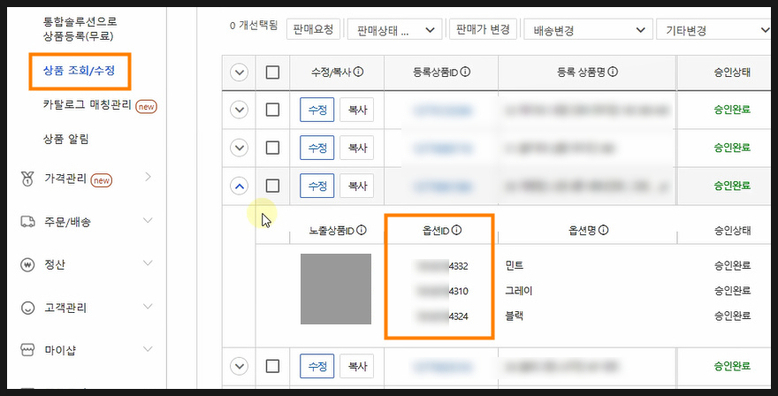Open the 마이샵 sidebar menu
This screenshot has height=396, width=778.
pyautogui.click(x=60, y=350)
